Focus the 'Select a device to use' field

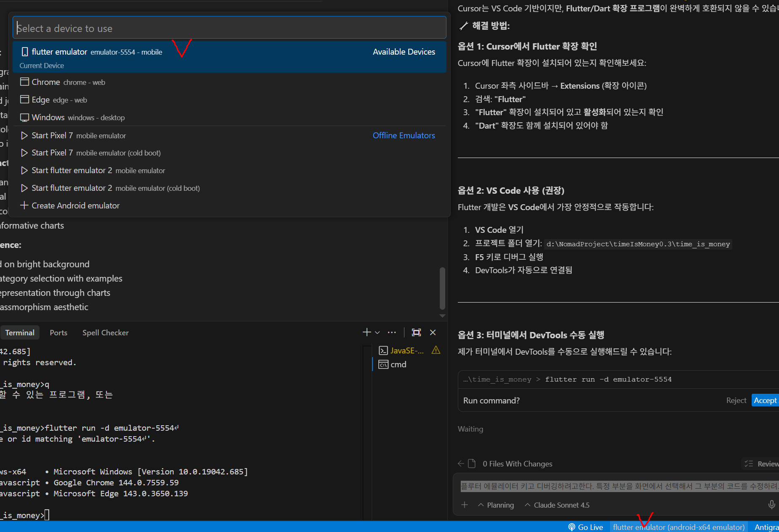(x=229, y=28)
